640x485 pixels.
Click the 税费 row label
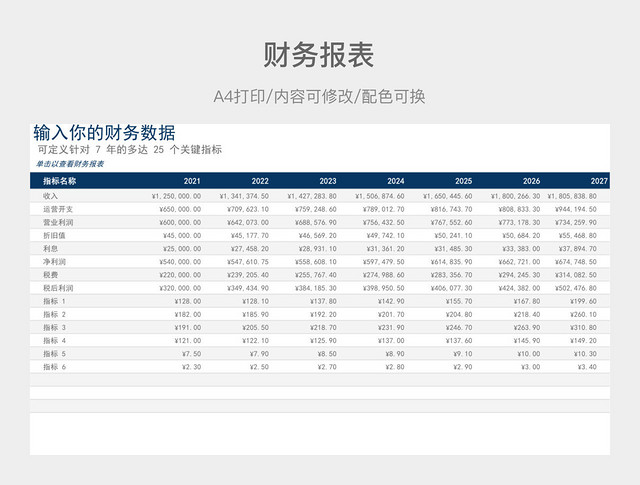coord(51,275)
